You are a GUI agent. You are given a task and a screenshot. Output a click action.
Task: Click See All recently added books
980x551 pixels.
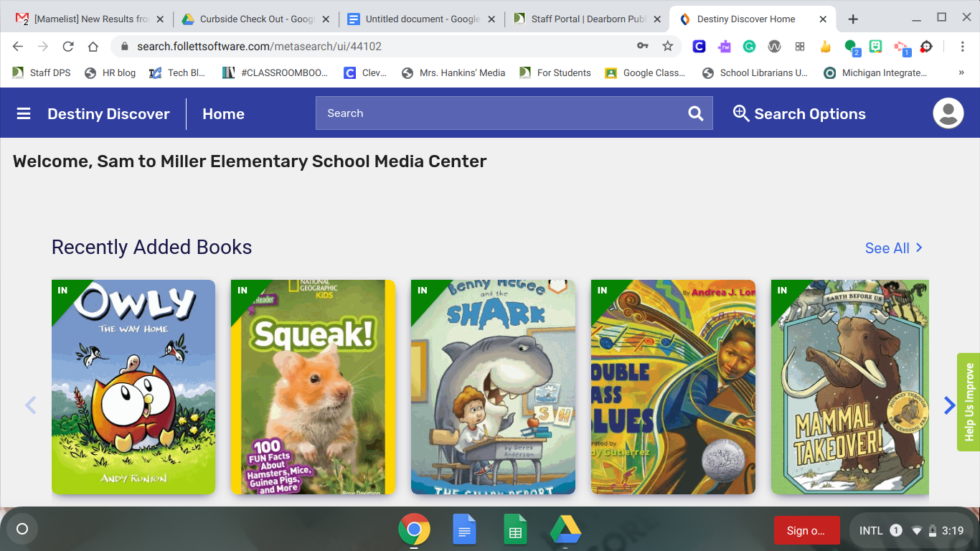tap(894, 248)
